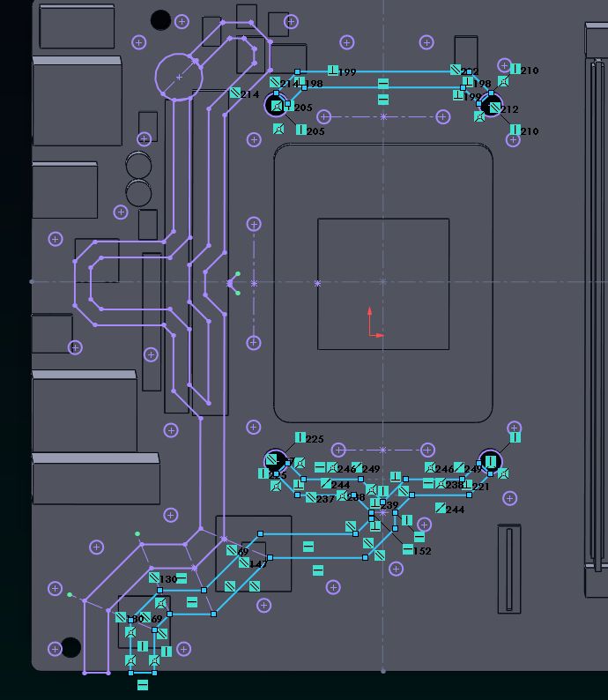Click the red sketch origin arrow
This screenshot has width=608, height=700.
point(374,323)
